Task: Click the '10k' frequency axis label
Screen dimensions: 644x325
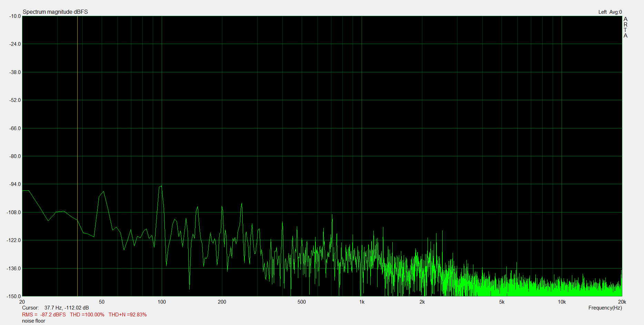Action: 562,302
